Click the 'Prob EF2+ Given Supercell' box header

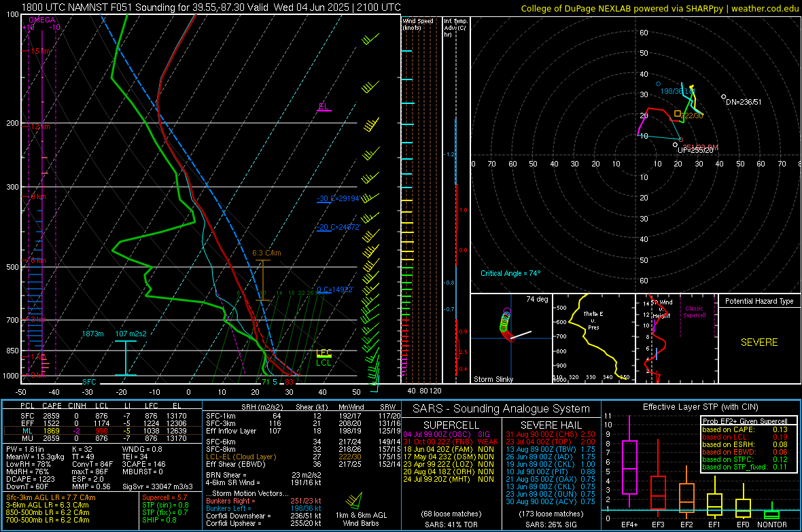click(x=745, y=421)
